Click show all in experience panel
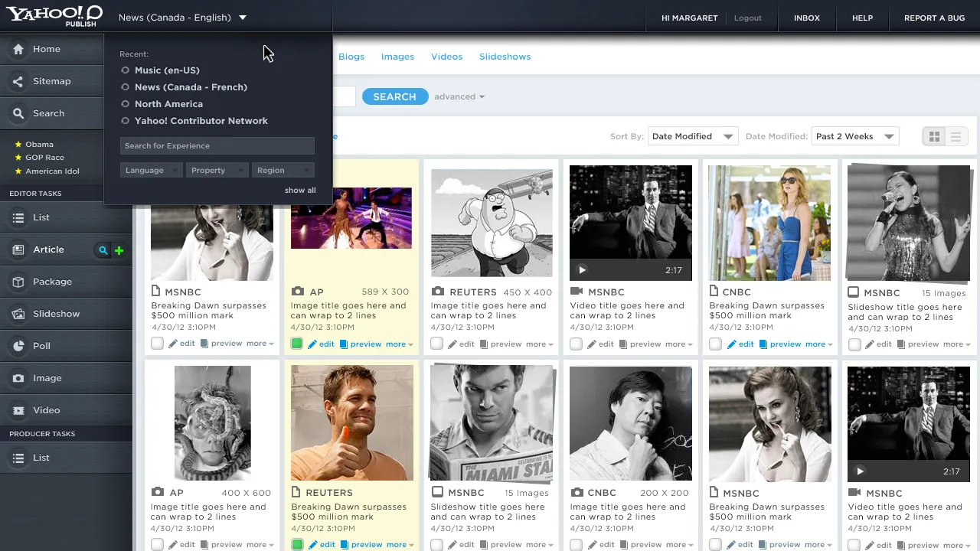The width and height of the screenshot is (980, 551). tap(300, 191)
